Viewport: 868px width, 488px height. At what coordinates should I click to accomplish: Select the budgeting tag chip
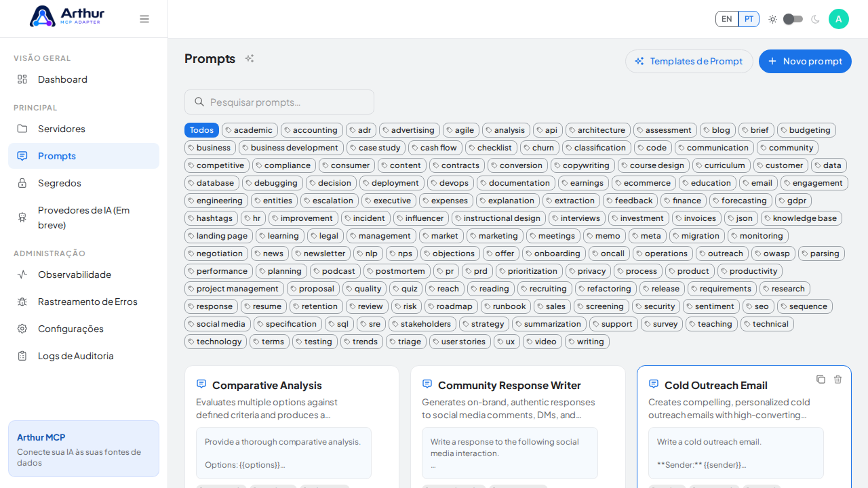(806, 130)
